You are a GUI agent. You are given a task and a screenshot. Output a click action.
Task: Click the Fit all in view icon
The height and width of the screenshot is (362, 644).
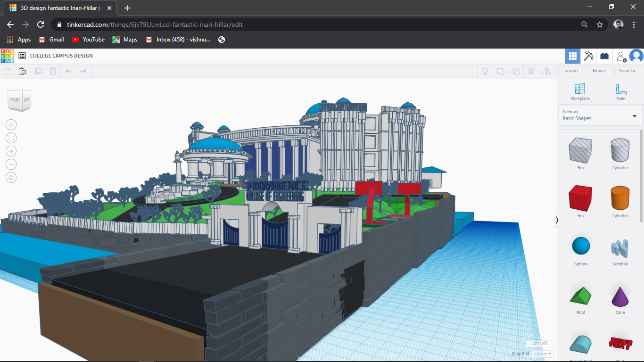pyautogui.click(x=11, y=138)
